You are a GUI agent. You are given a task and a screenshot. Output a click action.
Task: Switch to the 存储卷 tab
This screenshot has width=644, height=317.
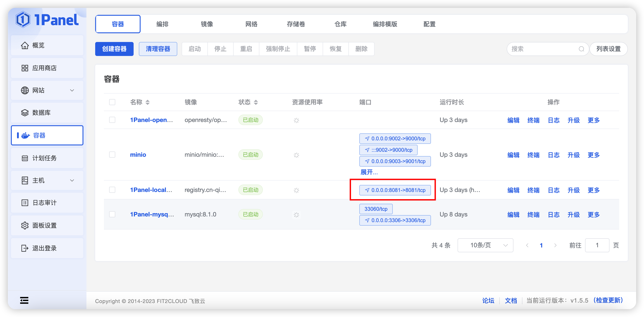click(x=296, y=24)
